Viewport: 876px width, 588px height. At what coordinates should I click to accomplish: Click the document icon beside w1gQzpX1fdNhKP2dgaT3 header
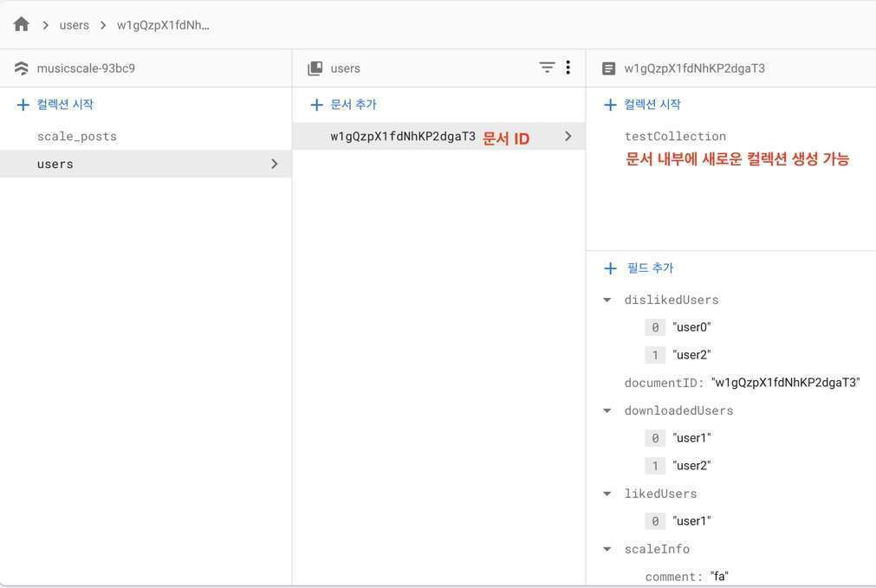[608, 68]
